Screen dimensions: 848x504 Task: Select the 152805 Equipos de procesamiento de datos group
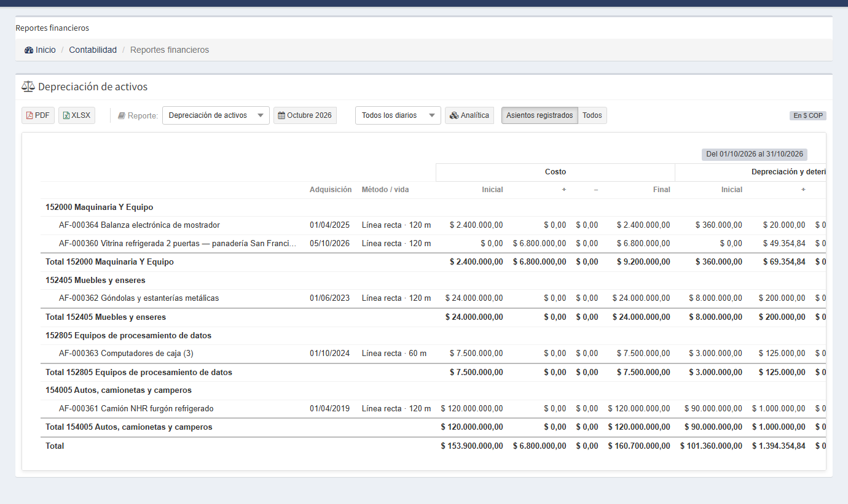[433, 336]
